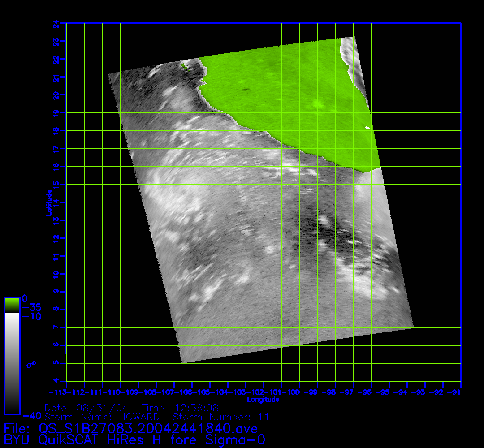The width and height of the screenshot is (484, 448).
Task: Click the dark spot on the green land area
Action: (246, 90)
